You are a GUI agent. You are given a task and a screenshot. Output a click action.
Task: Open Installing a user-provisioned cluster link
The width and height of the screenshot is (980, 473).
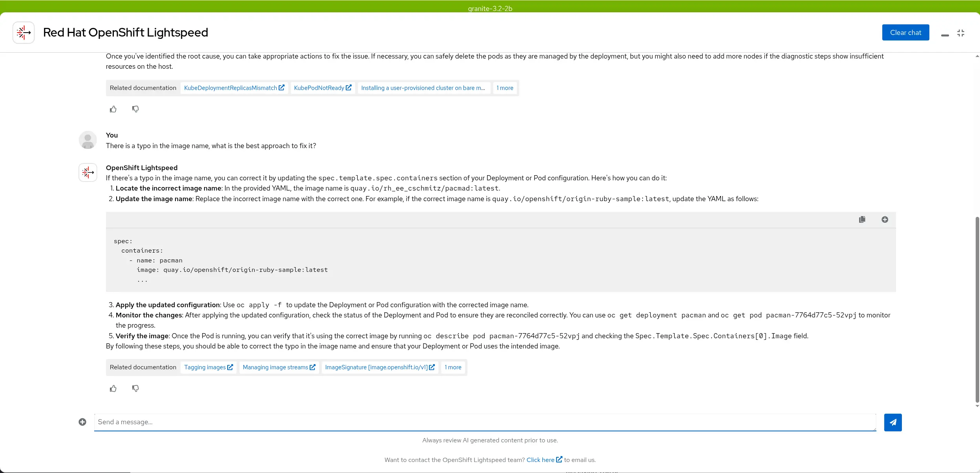pos(423,88)
